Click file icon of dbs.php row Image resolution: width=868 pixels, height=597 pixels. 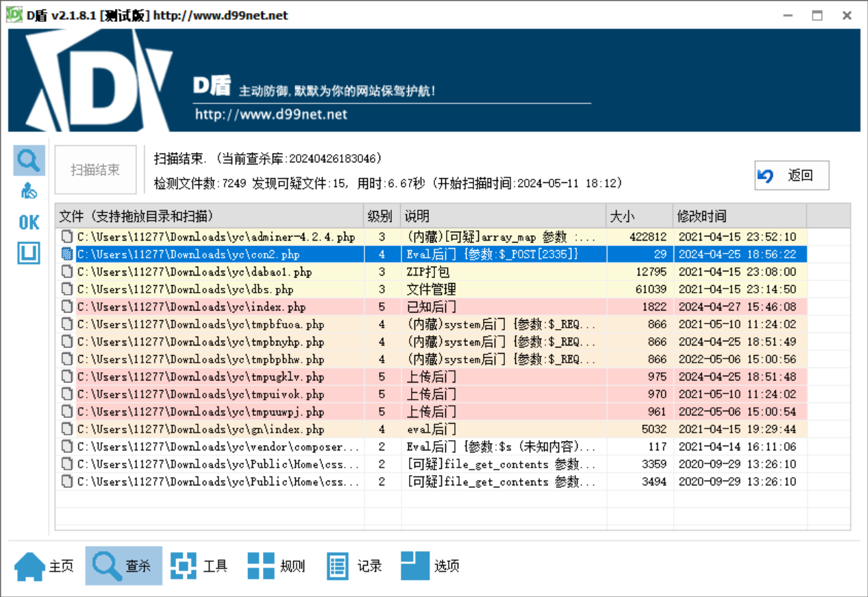tap(67, 289)
